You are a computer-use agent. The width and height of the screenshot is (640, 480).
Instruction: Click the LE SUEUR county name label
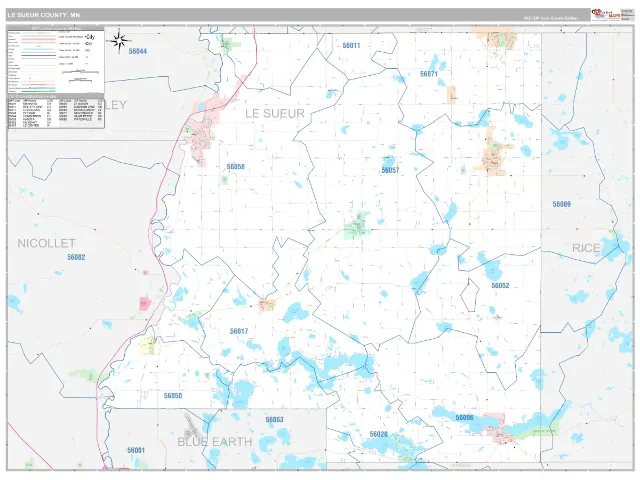[275, 113]
